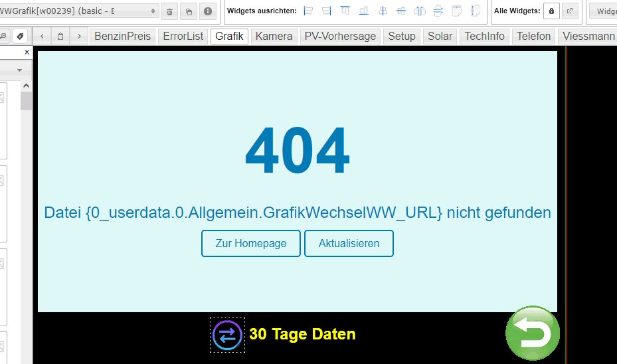
Task: Align widgets to the right edge
Action: [x=327, y=11]
